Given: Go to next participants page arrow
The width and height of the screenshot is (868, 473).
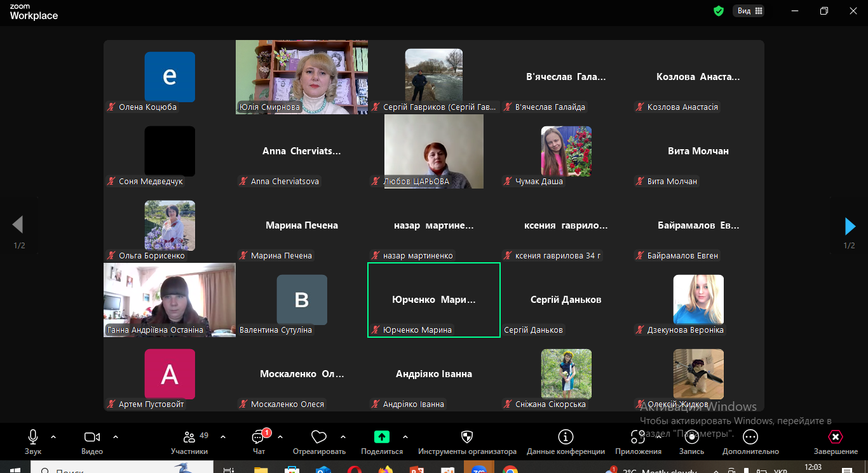Looking at the screenshot, I should (850, 226).
